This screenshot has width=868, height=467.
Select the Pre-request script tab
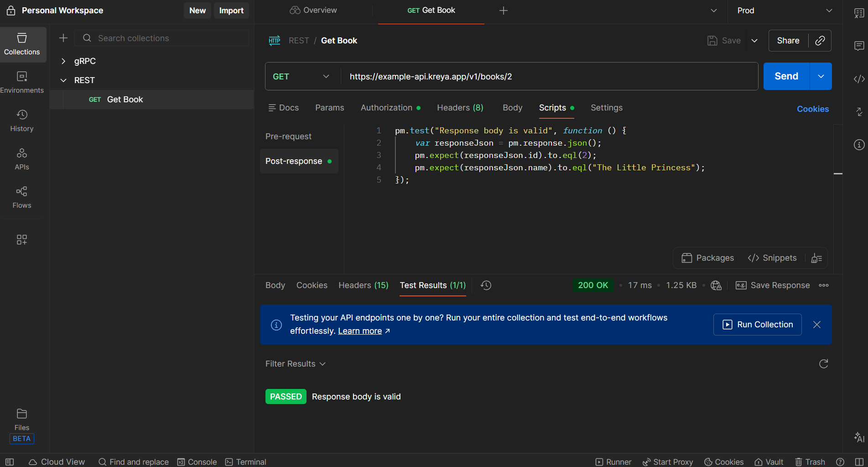288,136
